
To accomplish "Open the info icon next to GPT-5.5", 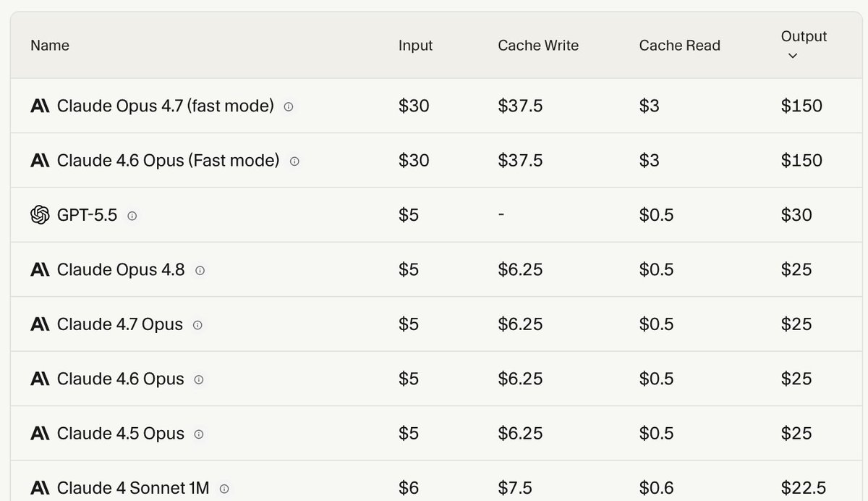I will (x=132, y=216).
